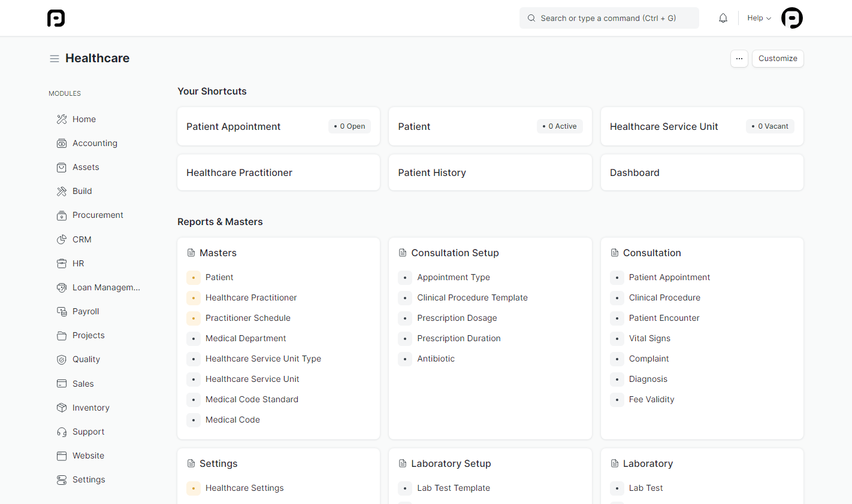Screen dimensions: 852x504
Task: Open user profile avatar in header
Action: click(791, 18)
